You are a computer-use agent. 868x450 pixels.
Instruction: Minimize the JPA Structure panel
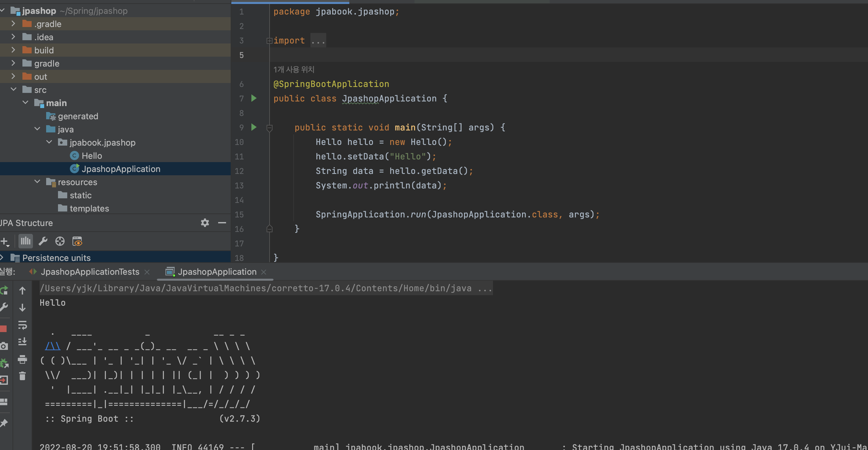click(222, 223)
